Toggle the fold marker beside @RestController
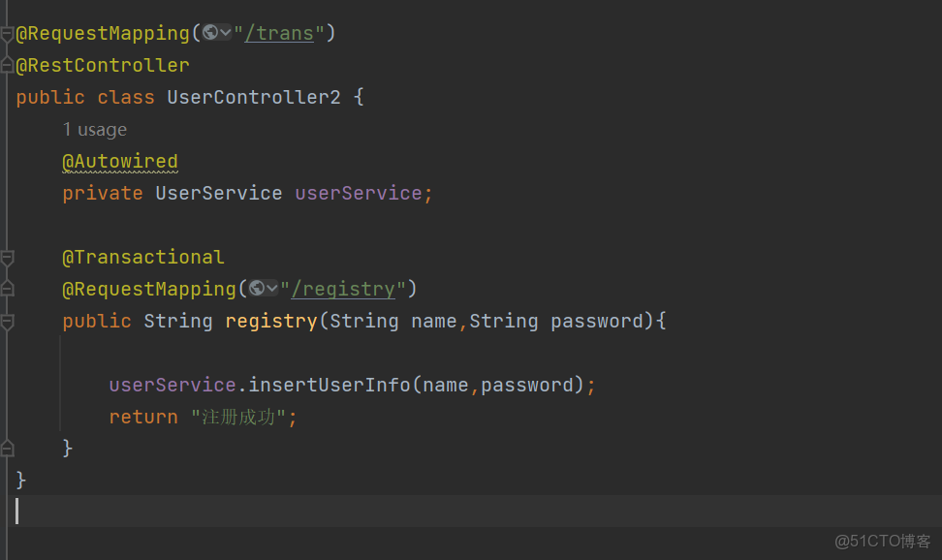 8,66
